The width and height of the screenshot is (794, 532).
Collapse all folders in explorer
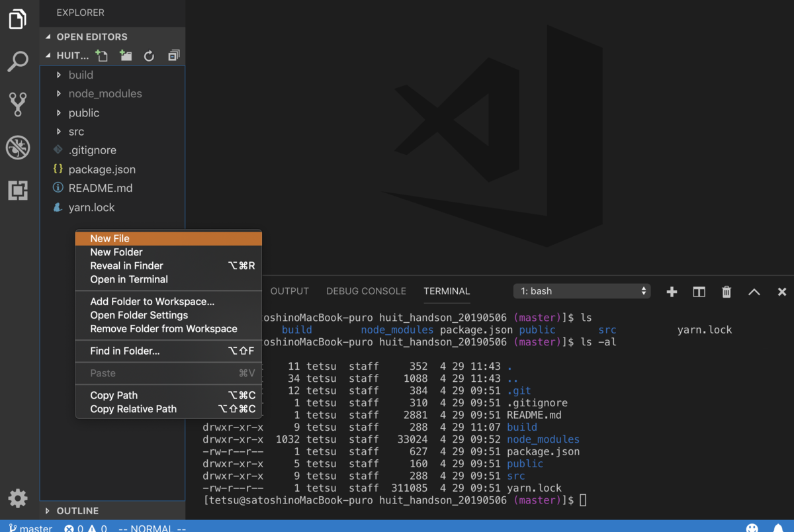(173, 56)
